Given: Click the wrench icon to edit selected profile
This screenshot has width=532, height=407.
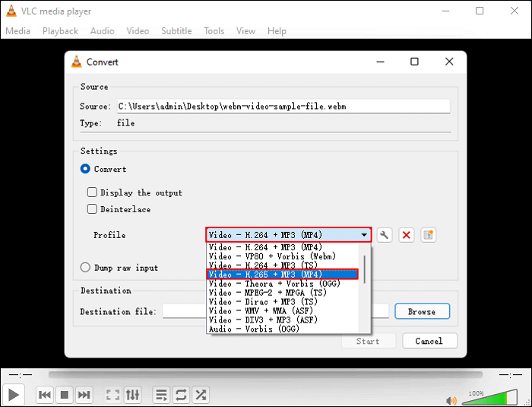Looking at the screenshot, I should [385, 235].
